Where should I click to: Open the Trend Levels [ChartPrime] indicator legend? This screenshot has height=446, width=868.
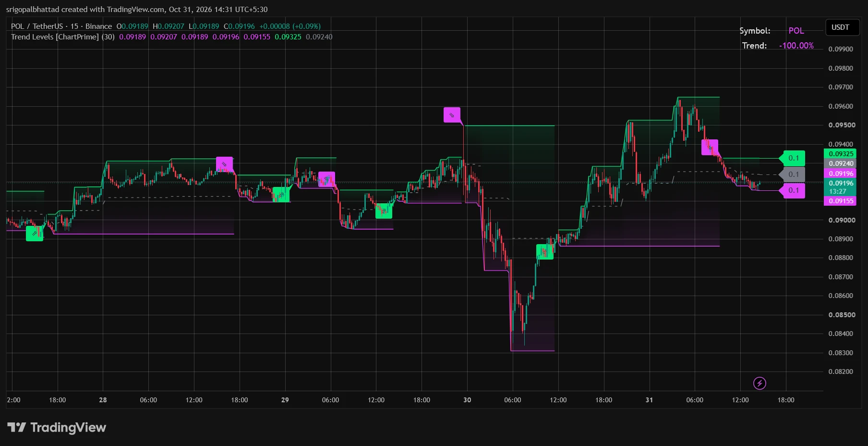[63, 37]
